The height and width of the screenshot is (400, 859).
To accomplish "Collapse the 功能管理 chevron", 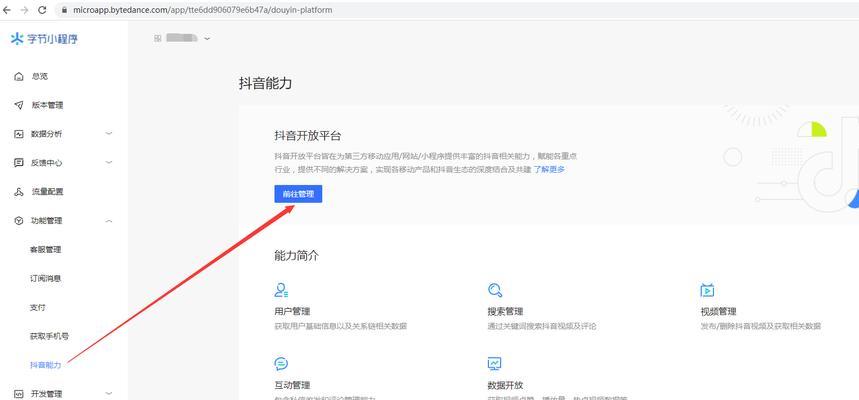I will [x=109, y=221].
